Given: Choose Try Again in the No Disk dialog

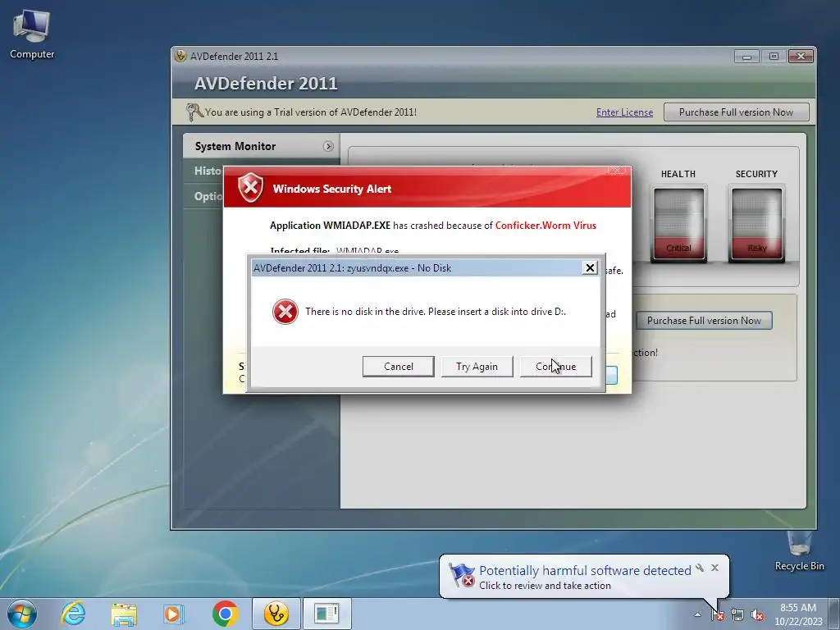Looking at the screenshot, I should pos(477,367).
